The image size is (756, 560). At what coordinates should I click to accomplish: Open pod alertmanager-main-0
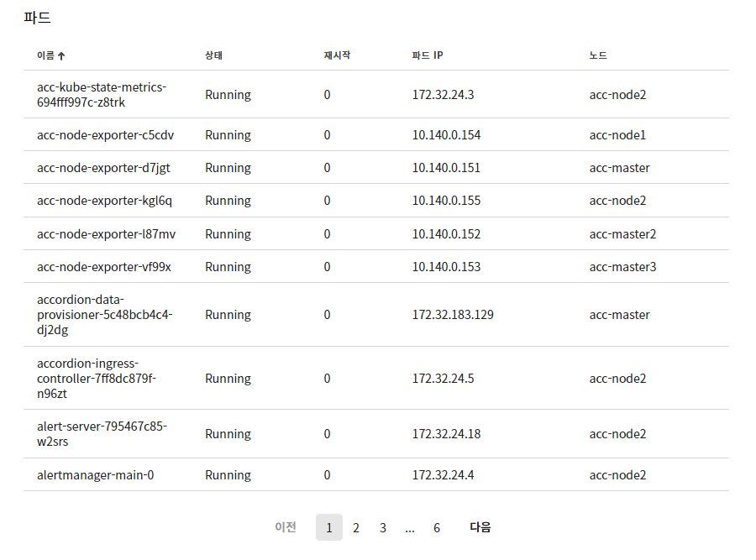[96, 475]
